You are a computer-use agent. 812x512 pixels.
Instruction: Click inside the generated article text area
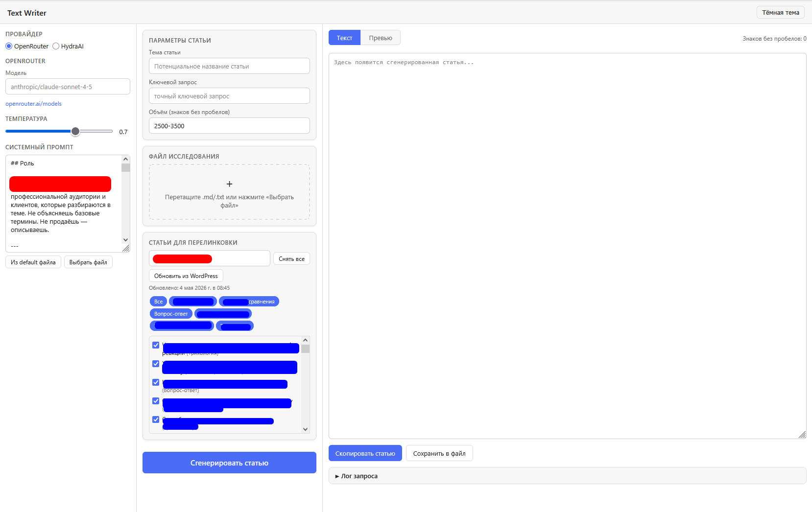[567, 246]
